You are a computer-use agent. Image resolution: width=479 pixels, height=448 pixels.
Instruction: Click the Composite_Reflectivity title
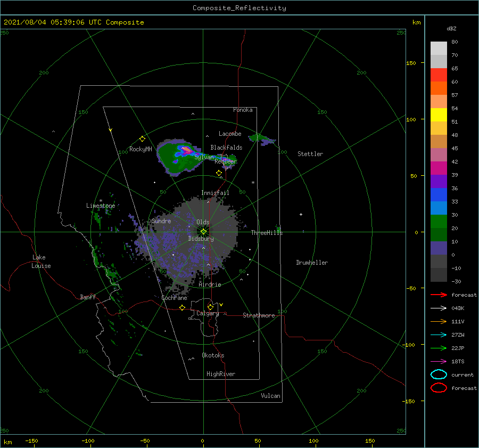(x=240, y=8)
